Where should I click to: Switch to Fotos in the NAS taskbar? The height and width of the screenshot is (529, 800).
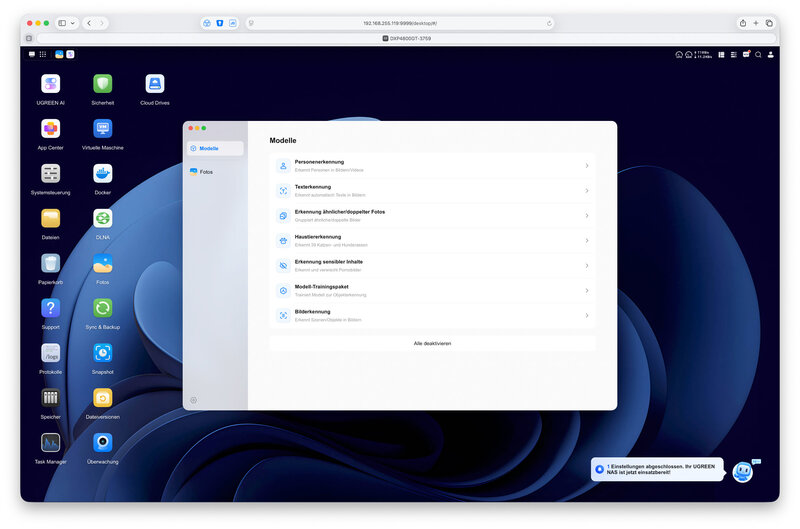point(59,54)
